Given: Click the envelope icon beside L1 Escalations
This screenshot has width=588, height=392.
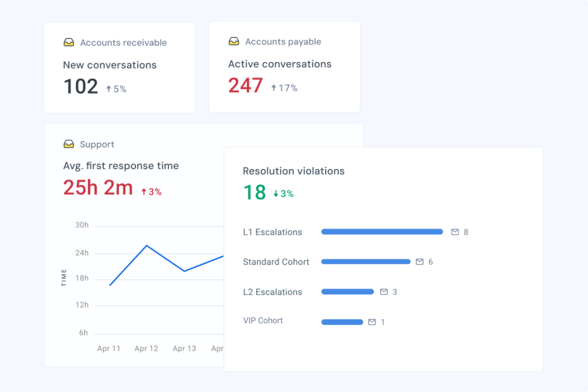Looking at the screenshot, I should pyautogui.click(x=455, y=232).
